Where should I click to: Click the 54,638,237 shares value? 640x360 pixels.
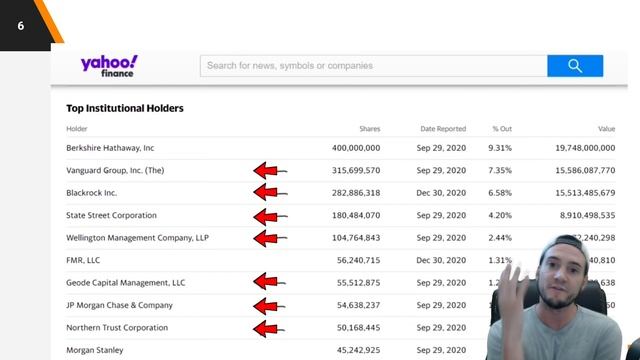[358, 305]
